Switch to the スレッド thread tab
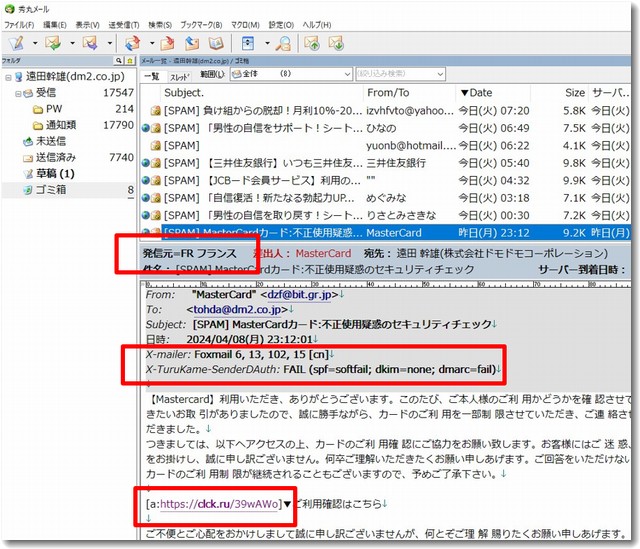 click(x=180, y=76)
